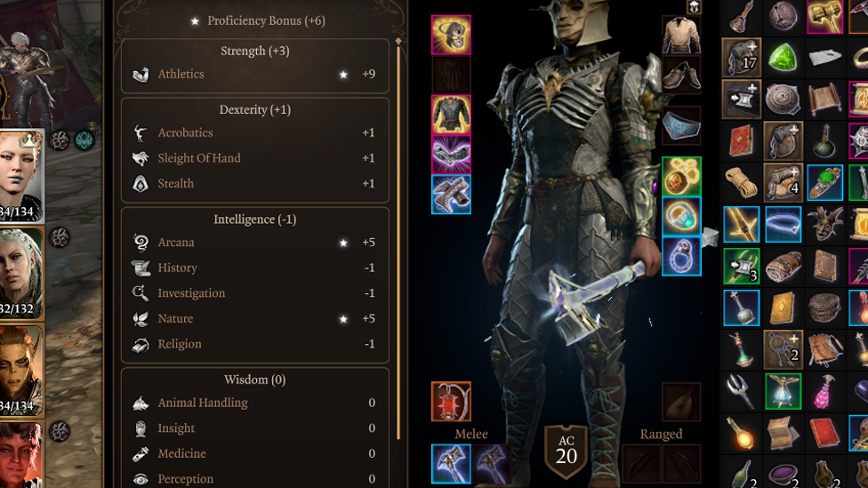Select the equipped gloves slot

[x=451, y=155]
